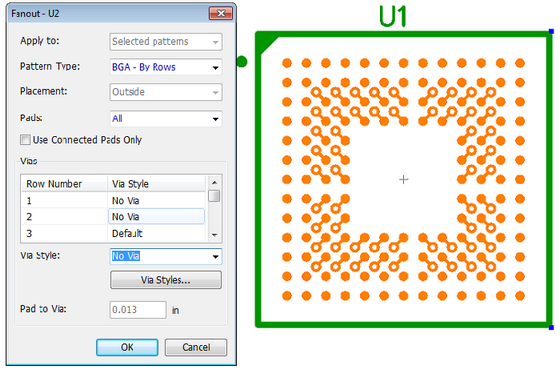Click the bottom-left corner pad of U1
The image size is (560, 370).
[x=287, y=296]
